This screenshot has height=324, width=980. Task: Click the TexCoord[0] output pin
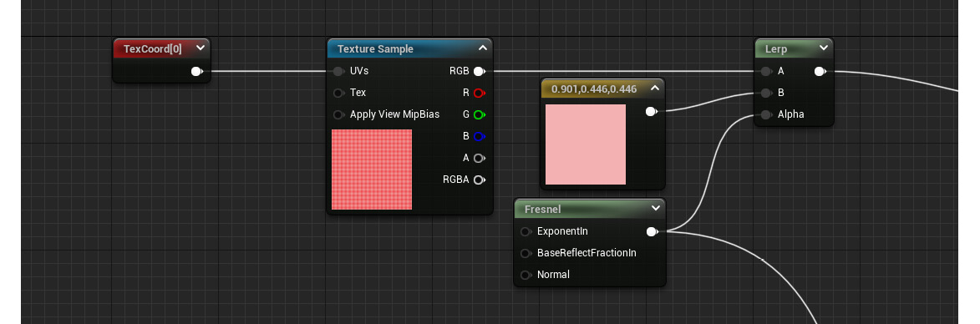(x=197, y=71)
